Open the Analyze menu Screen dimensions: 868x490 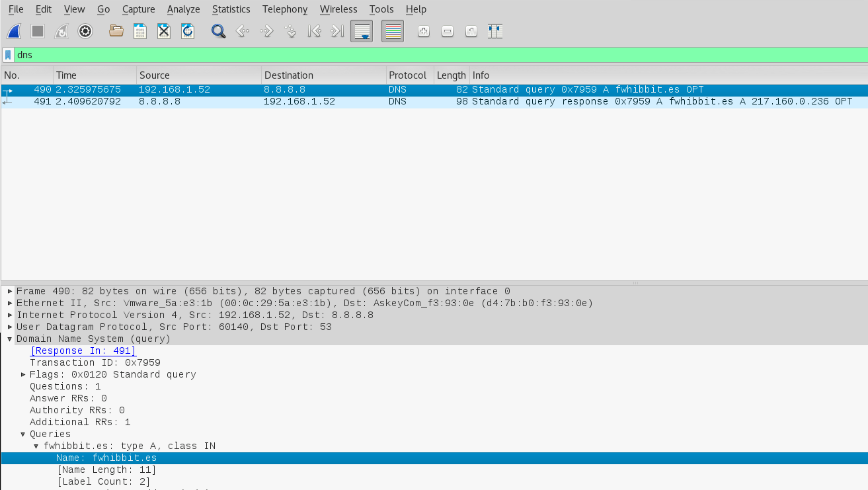tap(183, 9)
